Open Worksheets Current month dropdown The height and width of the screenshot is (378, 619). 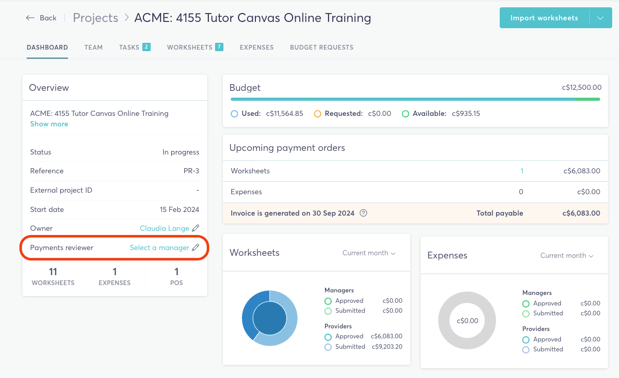pos(369,253)
